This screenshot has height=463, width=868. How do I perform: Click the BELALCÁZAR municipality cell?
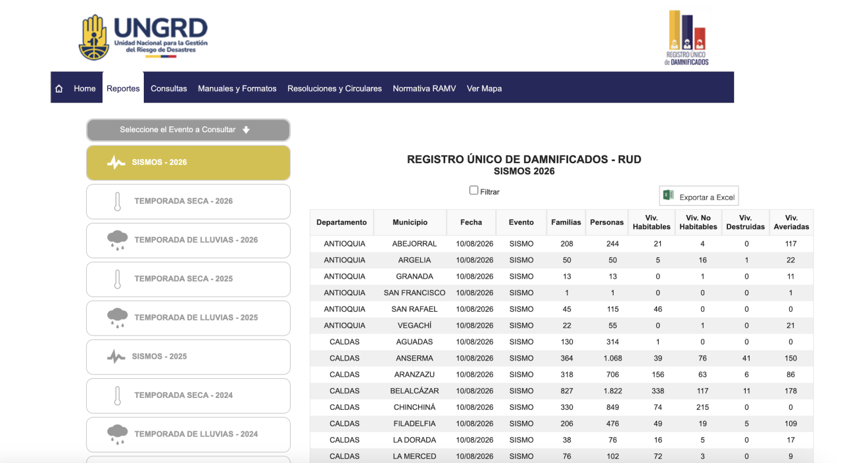pyautogui.click(x=414, y=391)
